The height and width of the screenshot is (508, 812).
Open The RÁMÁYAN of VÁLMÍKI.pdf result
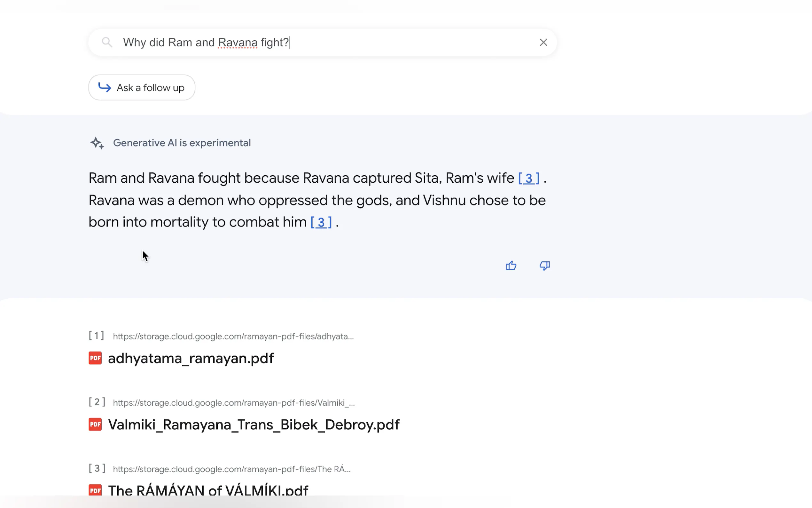pos(208,490)
